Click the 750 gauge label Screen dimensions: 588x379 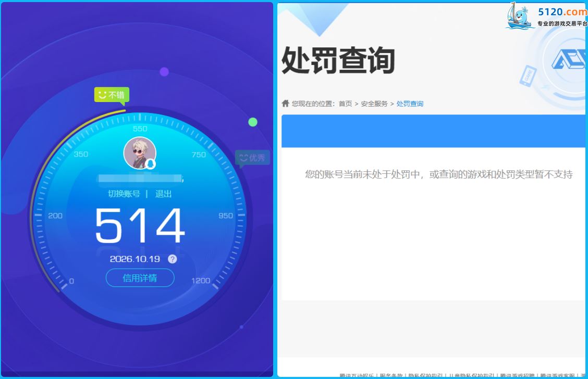click(199, 155)
